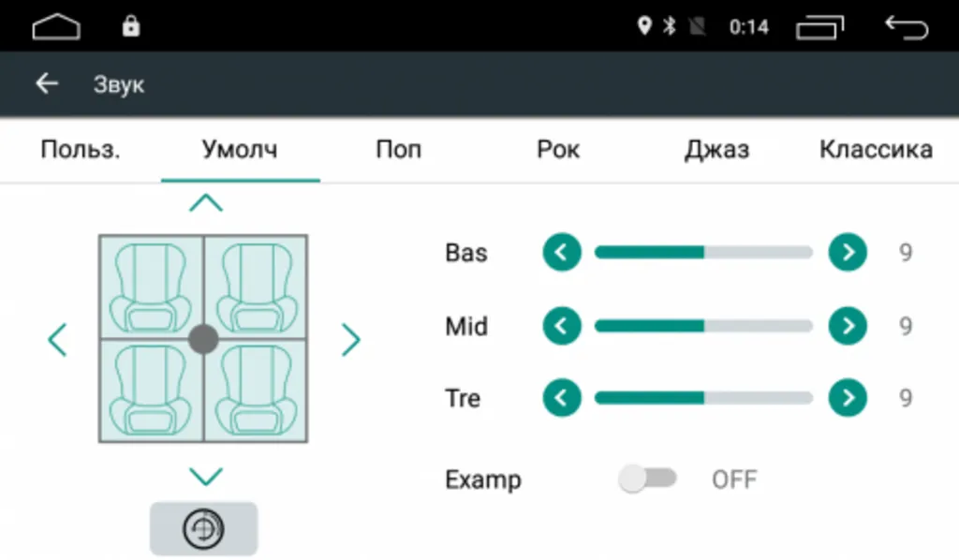The image size is (959, 560).
Task: Open the Классика preset tab
Action: 876,150
